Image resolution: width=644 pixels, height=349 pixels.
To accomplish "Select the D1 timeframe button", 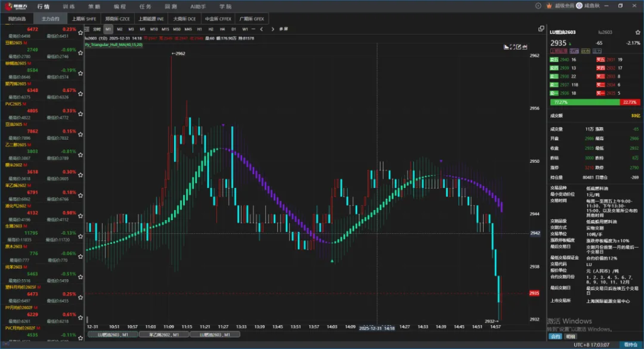I will point(233,29).
